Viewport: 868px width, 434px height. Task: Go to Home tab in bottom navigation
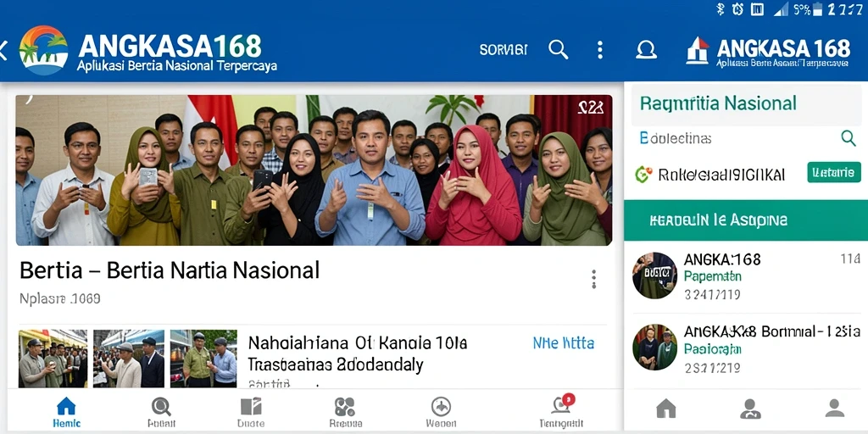(x=66, y=413)
